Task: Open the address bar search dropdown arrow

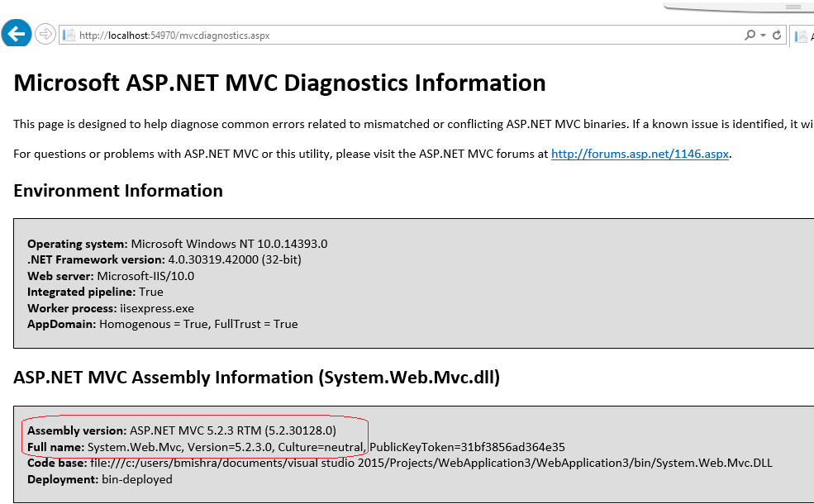Action: [x=763, y=35]
